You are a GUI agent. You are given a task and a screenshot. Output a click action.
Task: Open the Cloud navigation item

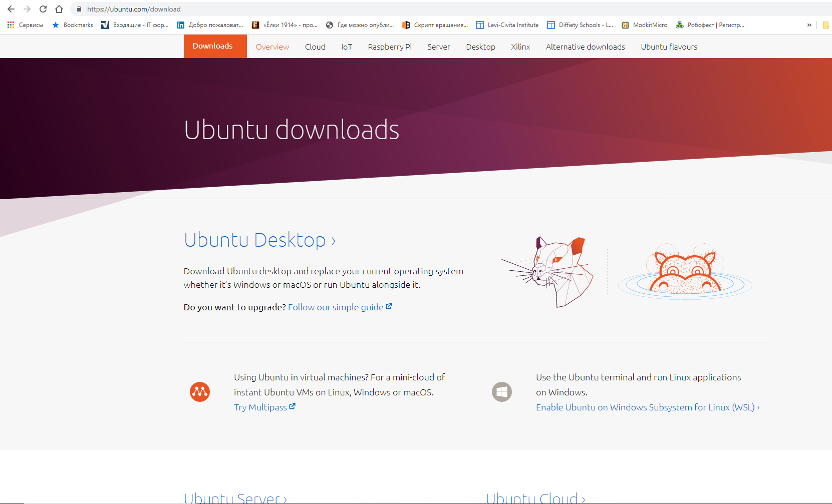[x=315, y=47]
